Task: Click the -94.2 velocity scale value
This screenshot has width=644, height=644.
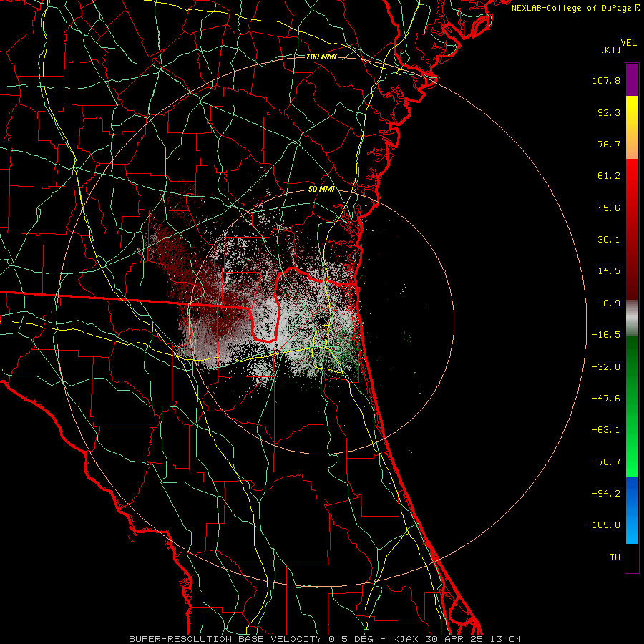Action: tap(606, 494)
